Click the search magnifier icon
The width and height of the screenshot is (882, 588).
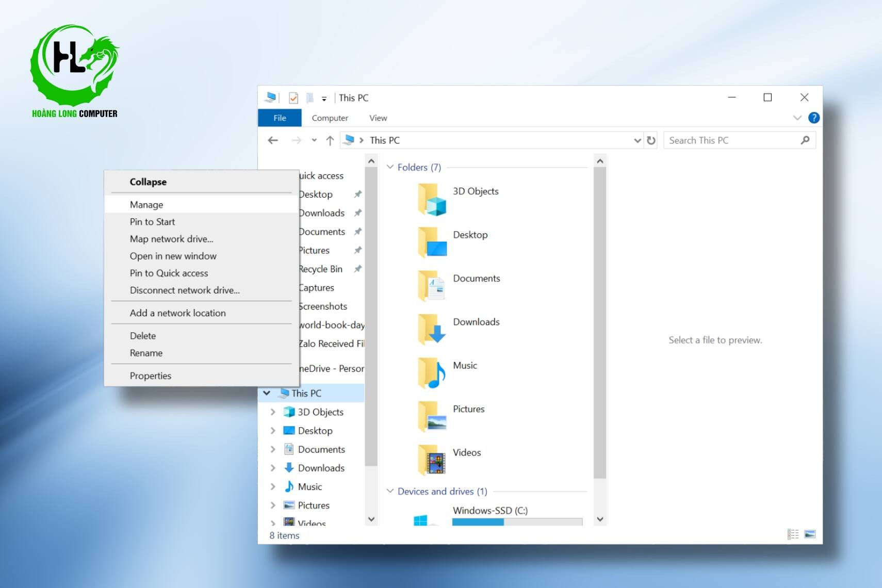[805, 140]
